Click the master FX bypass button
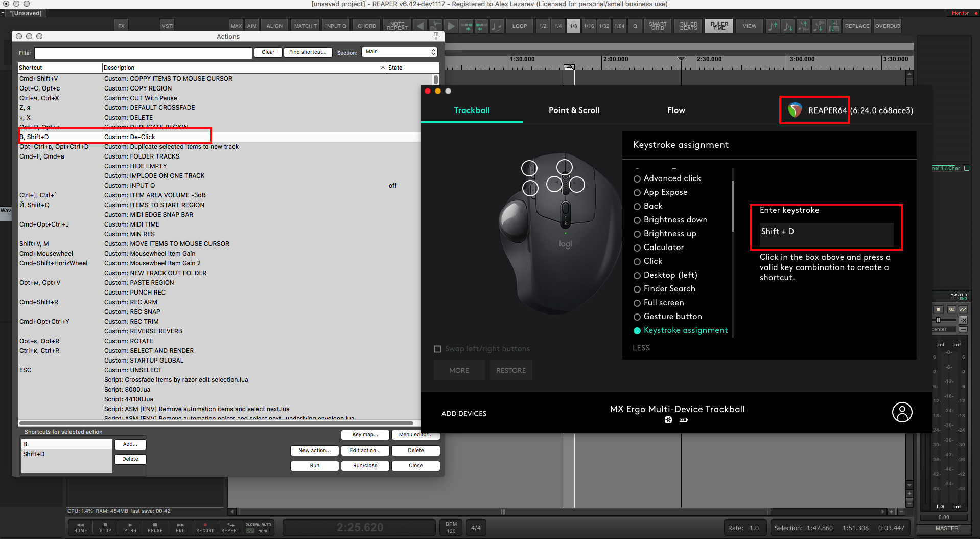The width and height of the screenshot is (980, 539). point(963,329)
